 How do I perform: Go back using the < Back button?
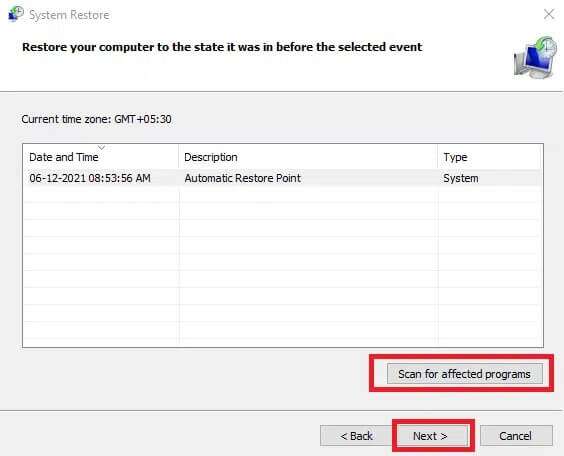tap(356, 436)
